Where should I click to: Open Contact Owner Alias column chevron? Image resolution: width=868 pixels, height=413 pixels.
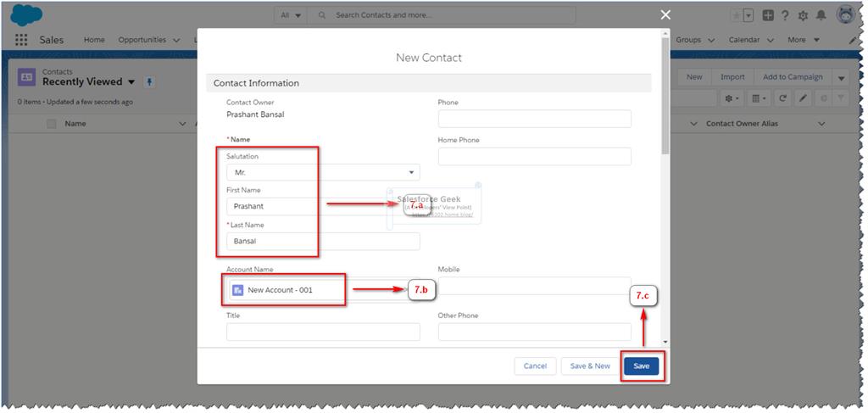[821, 124]
